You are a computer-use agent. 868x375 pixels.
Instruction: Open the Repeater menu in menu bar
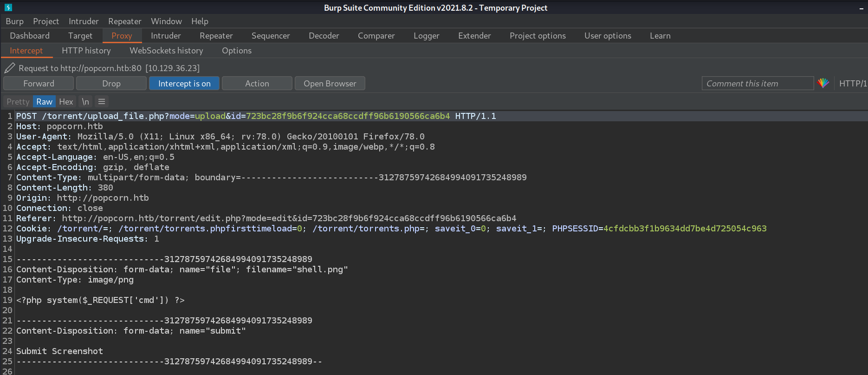(125, 21)
